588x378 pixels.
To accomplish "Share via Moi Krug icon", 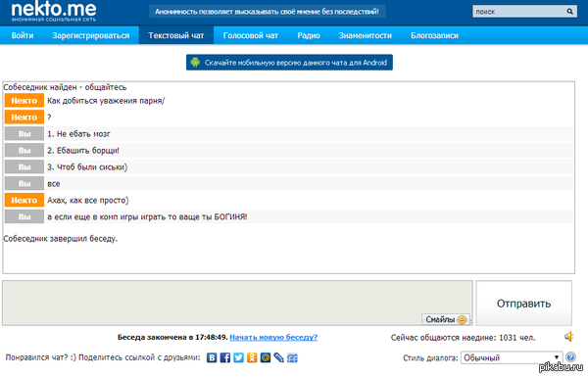I will [x=292, y=358].
